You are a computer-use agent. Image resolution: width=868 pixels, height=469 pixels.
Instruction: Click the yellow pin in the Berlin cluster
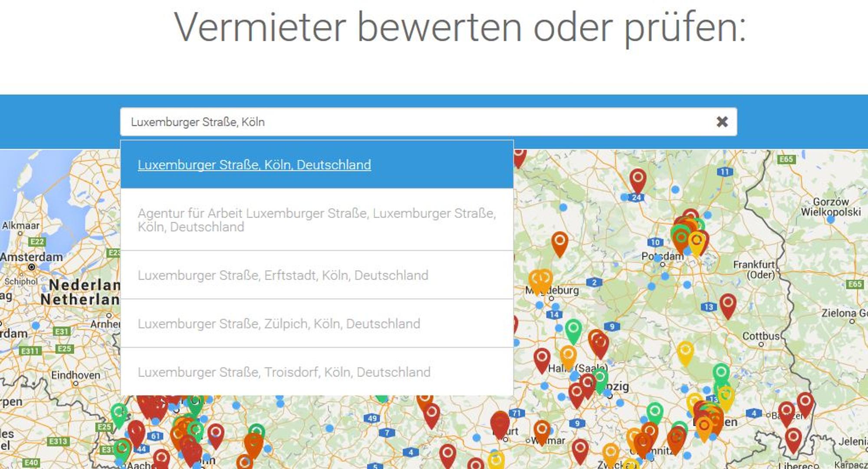tap(697, 244)
